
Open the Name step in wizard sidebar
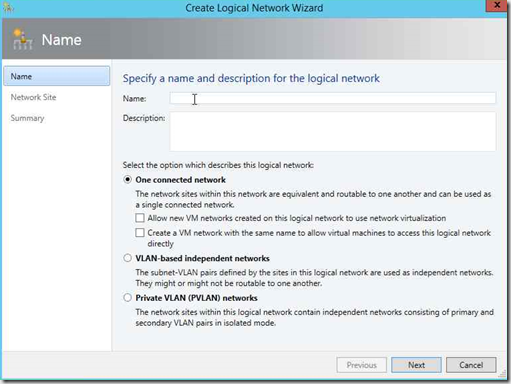[57, 76]
